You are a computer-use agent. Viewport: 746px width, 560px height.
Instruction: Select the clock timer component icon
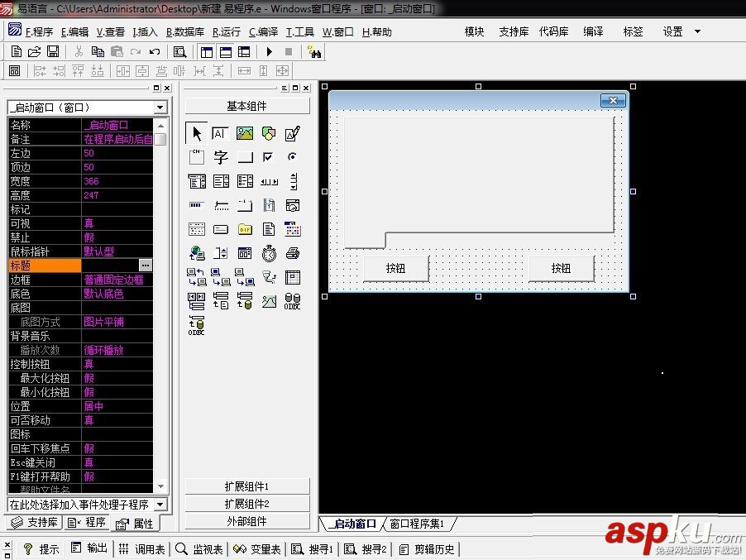[269, 253]
